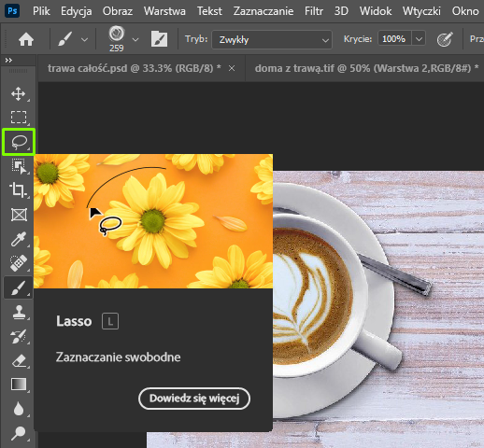Select the Object Selection tool
This screenshot has width=484, height=448.
[x=19, y=166]
